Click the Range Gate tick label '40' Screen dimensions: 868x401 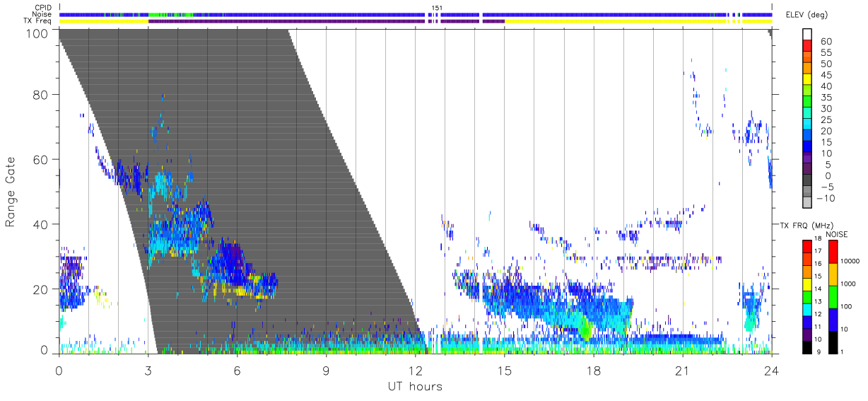pyautogui.click(x=42, y=224)
